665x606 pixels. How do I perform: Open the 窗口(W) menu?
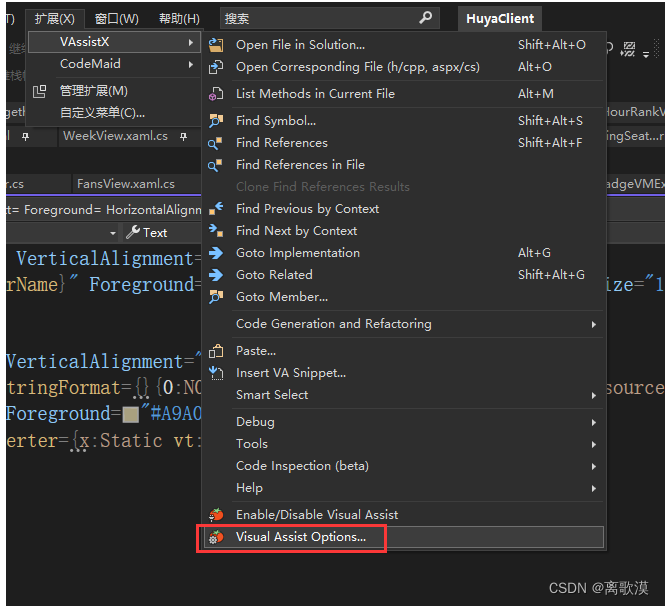click(117, 19)
